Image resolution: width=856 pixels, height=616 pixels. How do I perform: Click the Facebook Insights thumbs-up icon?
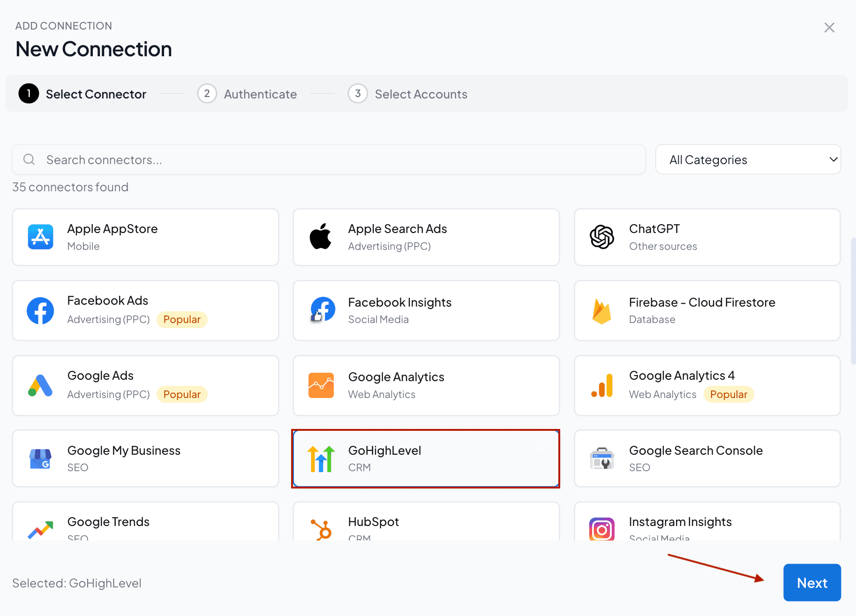(322, 310)
